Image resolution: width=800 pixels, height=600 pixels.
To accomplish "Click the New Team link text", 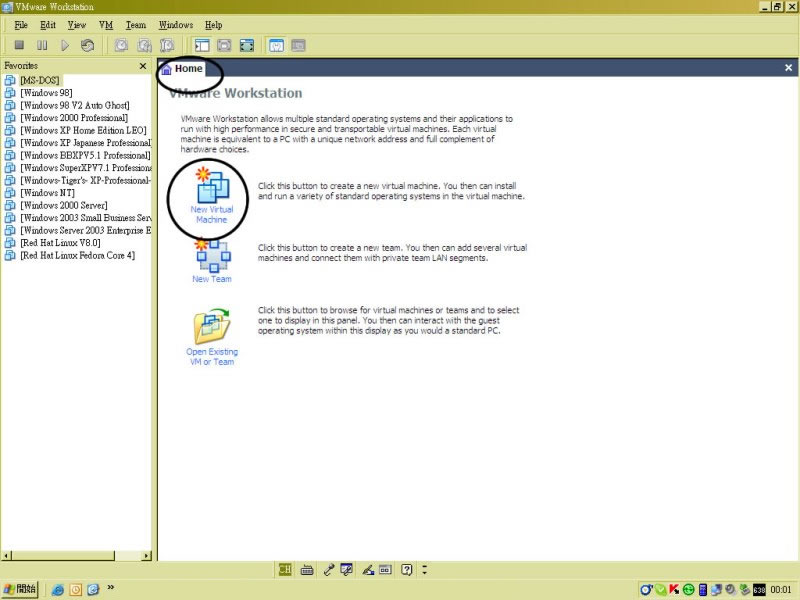I will 212,279.
